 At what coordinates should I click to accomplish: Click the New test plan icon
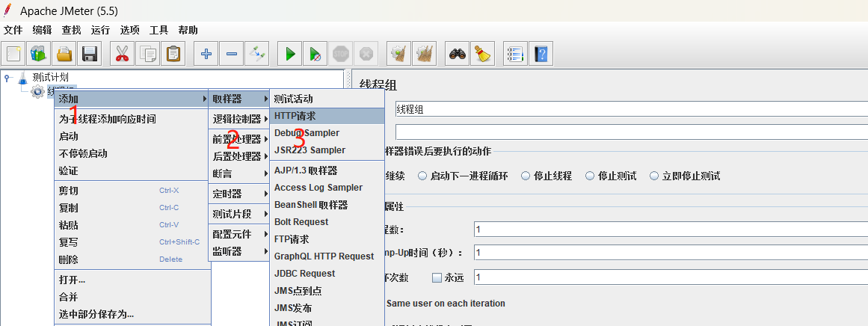tap(15, 55)
